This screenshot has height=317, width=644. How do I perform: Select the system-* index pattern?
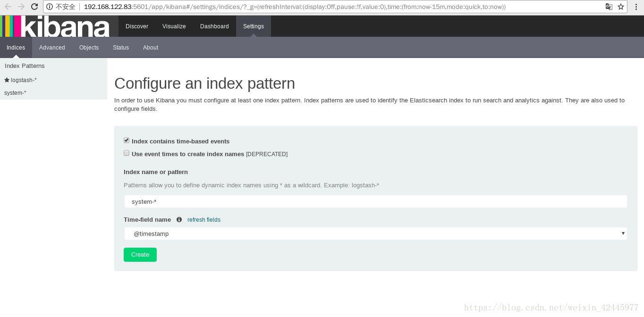15,93
